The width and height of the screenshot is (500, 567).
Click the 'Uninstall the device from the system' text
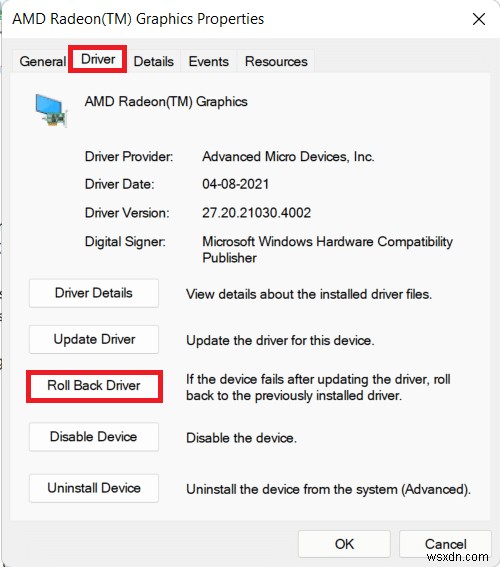tap(328, 489)
